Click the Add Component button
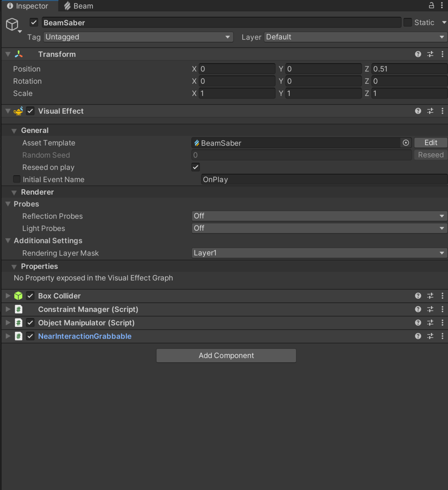Viewport: 448px width, 490px height. (x=226, y=356)
